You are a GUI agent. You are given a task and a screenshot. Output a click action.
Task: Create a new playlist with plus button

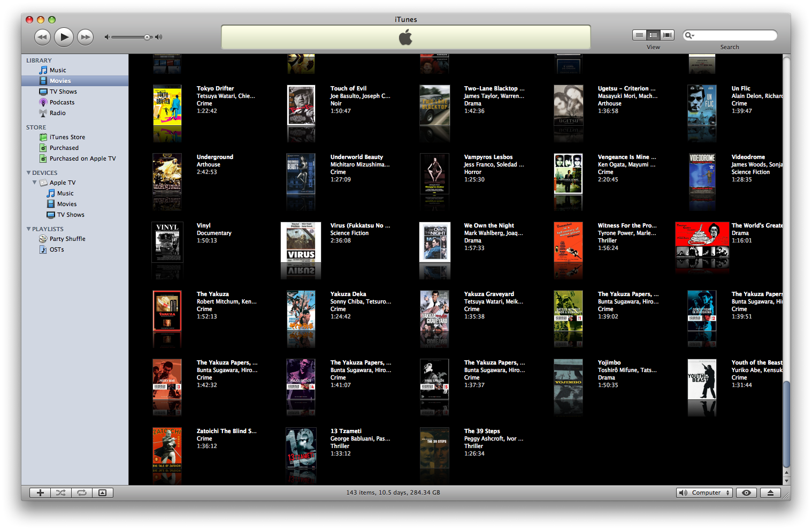tap(40, 493)
